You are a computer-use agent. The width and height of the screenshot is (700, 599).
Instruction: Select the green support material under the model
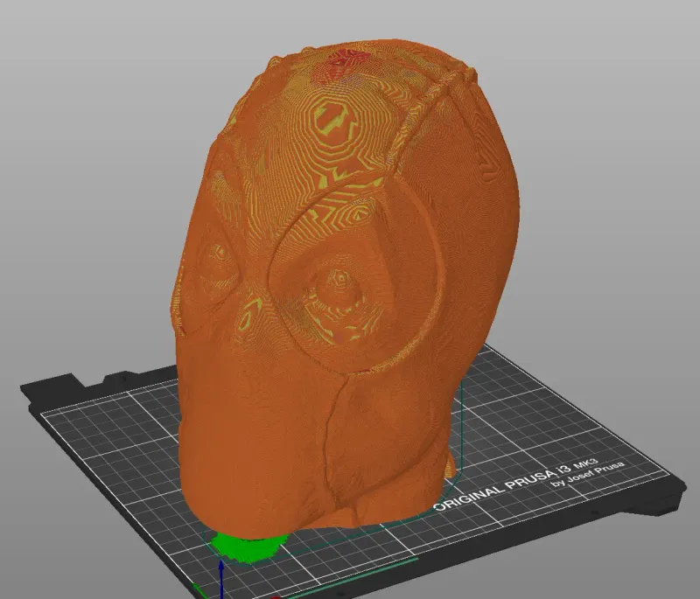pos(248,546)
